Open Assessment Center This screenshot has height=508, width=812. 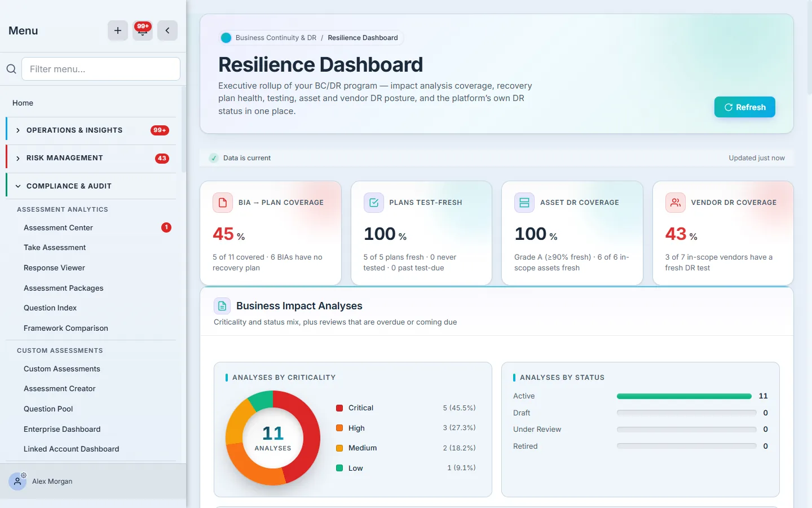[x=58, y=227]
